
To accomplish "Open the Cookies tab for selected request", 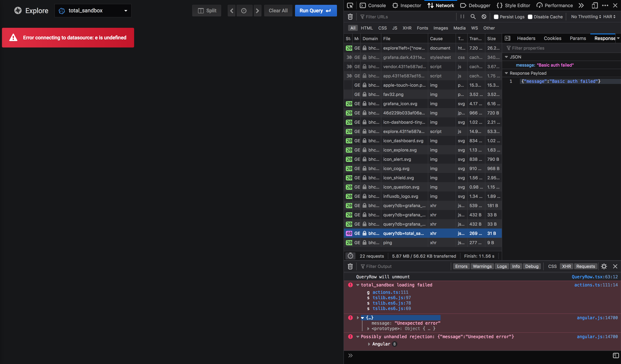I will [552, 38].
